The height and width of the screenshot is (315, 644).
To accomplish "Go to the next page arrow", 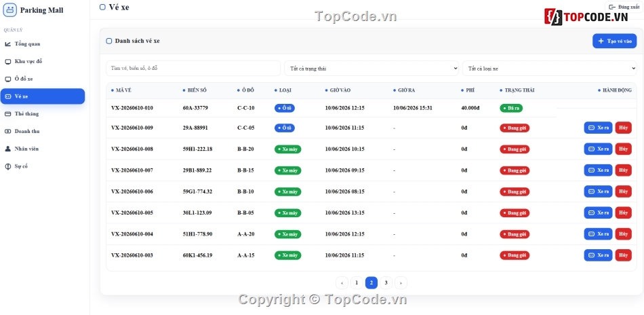I will point(401,283).
